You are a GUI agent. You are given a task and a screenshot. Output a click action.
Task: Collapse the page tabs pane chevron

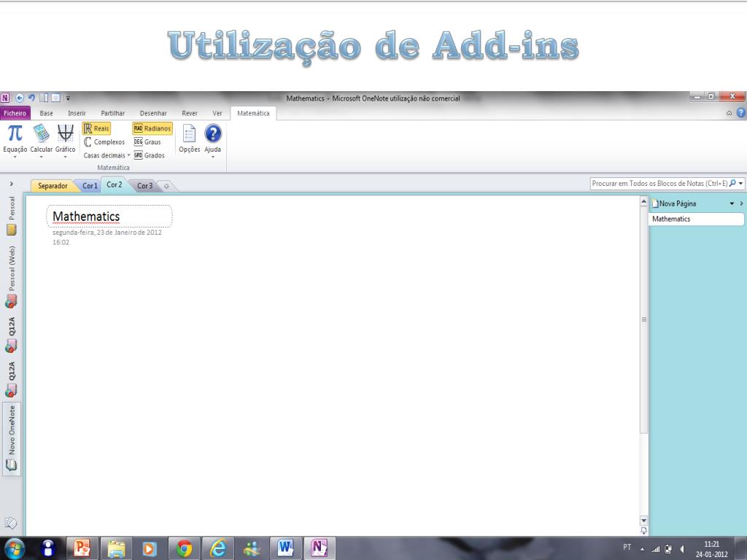coord(741,203)
